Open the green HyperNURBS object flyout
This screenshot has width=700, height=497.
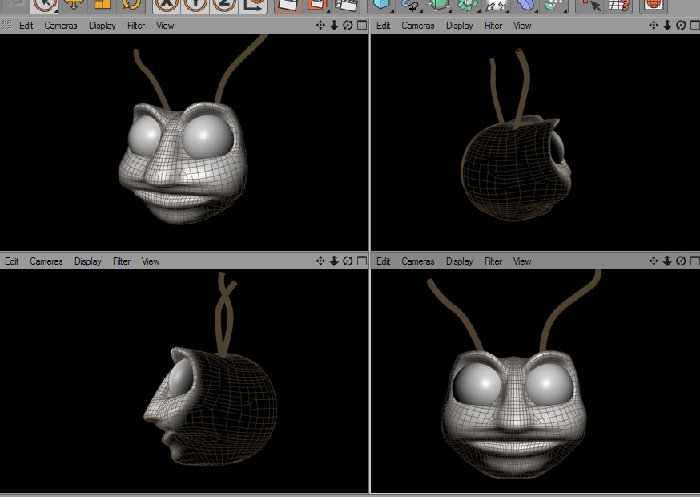tap(439, 5)
